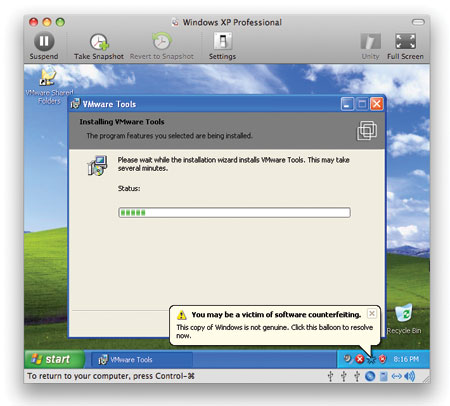Enter Full Screen mode
The image size is (450, 406).
click(405, 46)
